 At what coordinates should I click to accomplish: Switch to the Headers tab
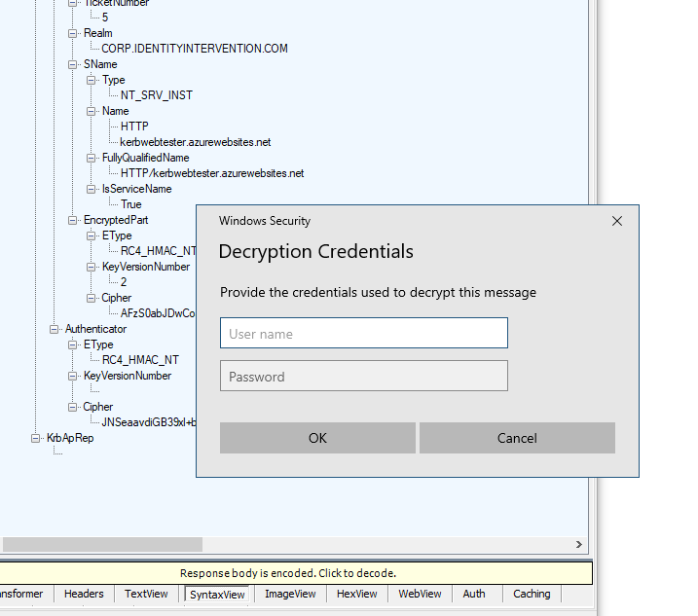(x=84, y=594)
